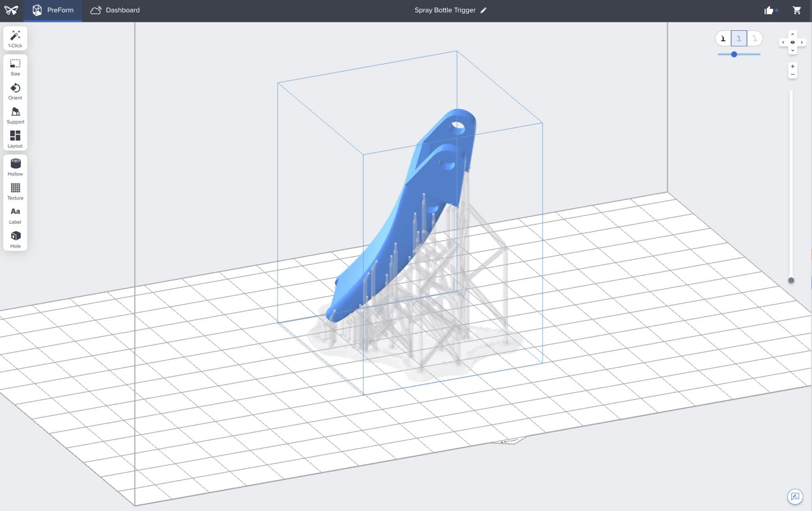This screenshot has height=511, width=812.
Task: Rotate view right with right arrow
Action: pos(802,42)
